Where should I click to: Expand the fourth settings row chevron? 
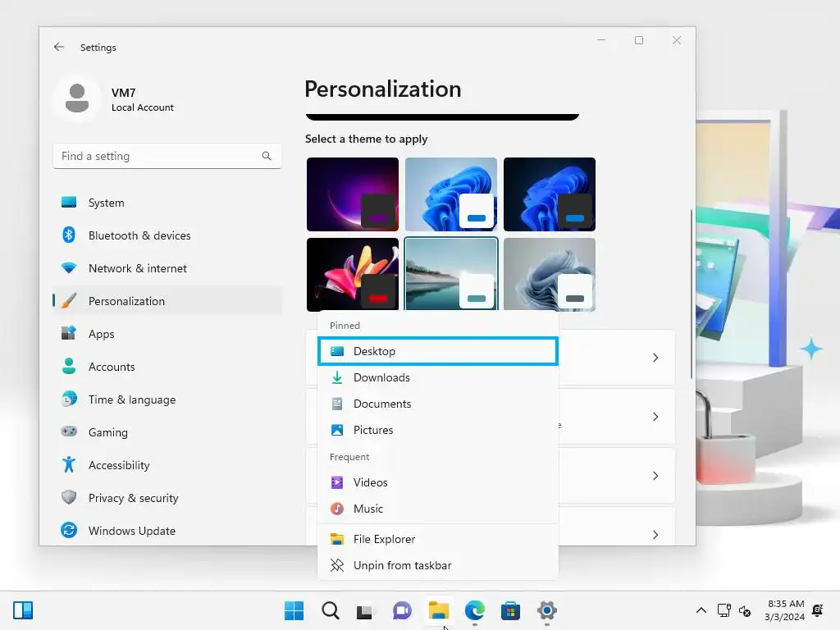[655, 535]
